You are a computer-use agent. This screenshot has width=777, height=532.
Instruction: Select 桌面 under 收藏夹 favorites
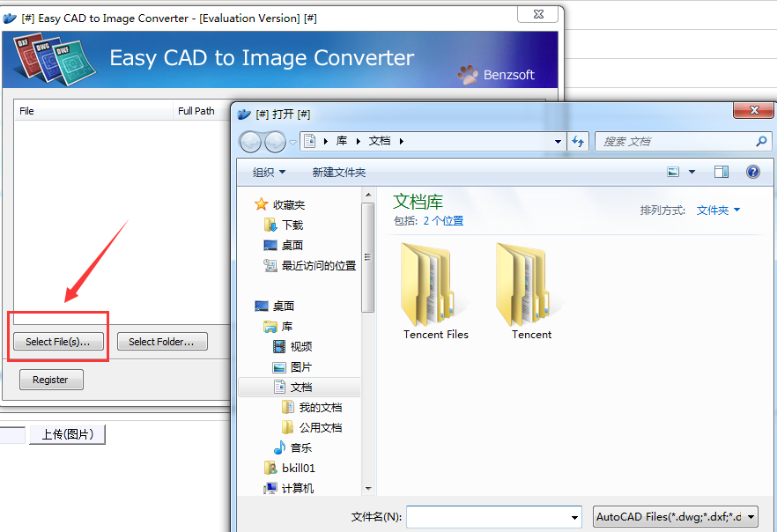[283, 245]
